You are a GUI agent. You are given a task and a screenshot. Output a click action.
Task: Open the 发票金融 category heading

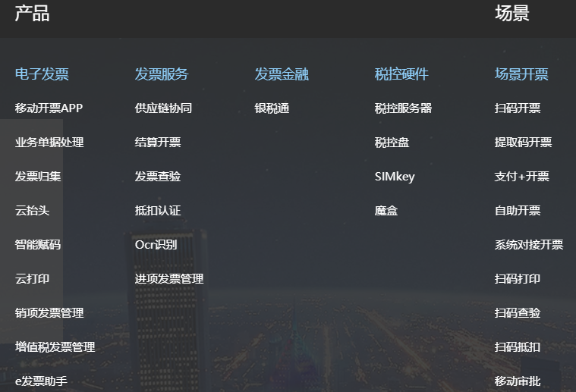[x=282, y=74]
